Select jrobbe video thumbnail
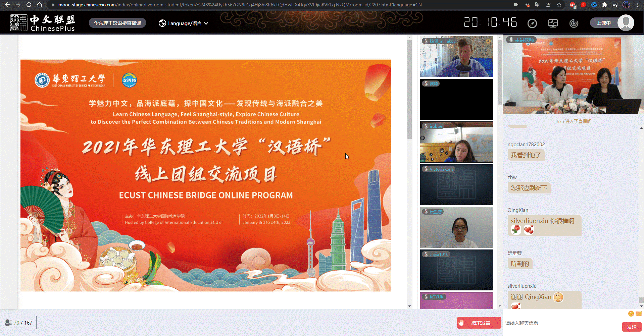Screen dimensions: 644x336 point(456,142)
